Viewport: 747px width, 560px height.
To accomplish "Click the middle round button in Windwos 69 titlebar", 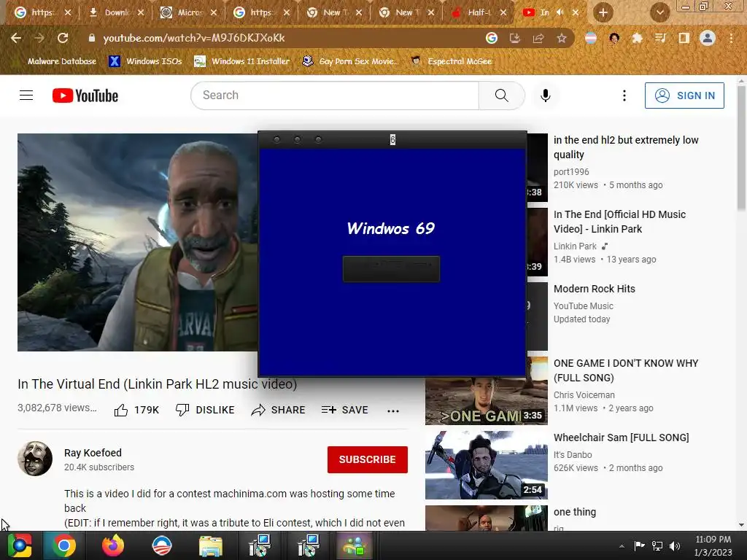I will point(298,139).
